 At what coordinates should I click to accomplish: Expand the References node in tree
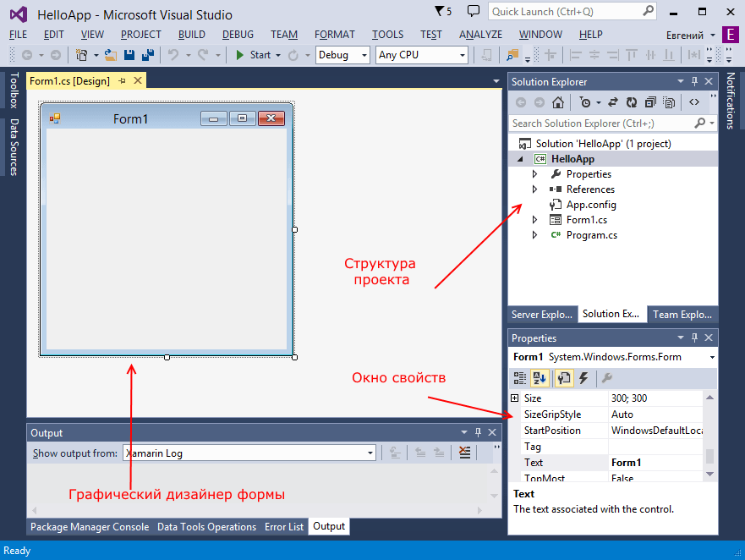click(x=534, y=189)
